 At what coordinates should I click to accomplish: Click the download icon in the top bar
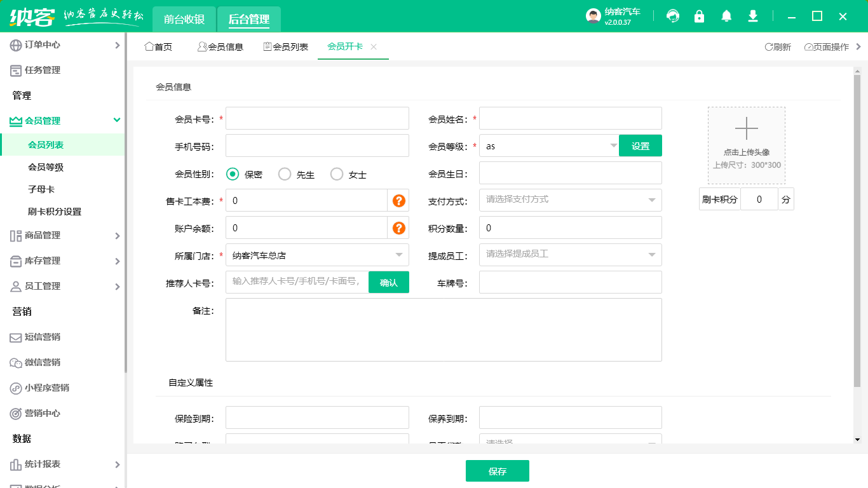point(753,17)
